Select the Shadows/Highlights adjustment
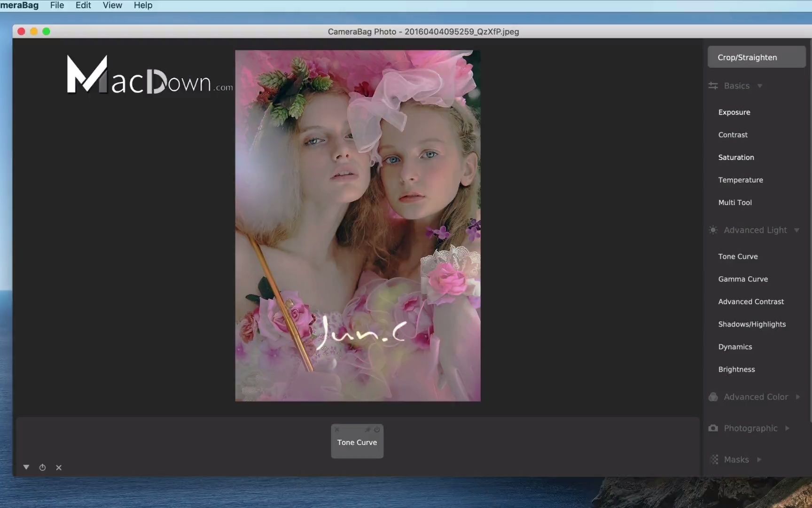The height and width of the screenshot is (508, 812). click(752, 324)
